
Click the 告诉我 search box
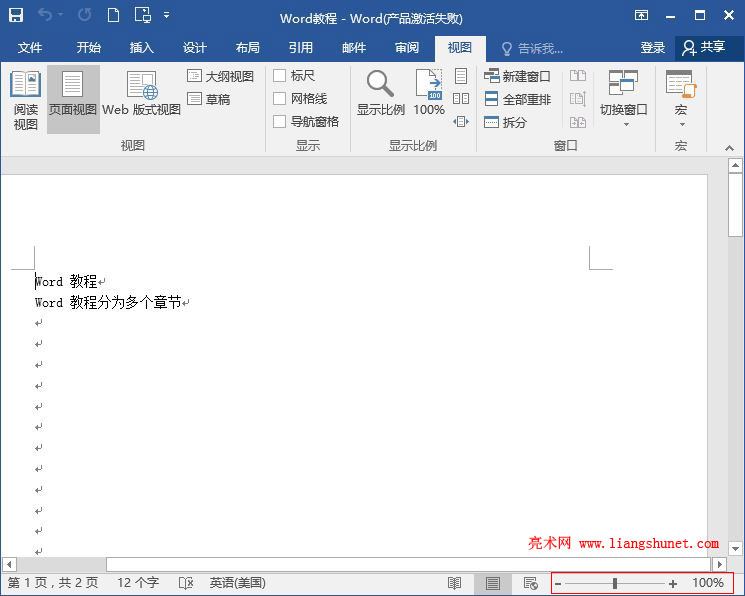(x=532, y=48)
